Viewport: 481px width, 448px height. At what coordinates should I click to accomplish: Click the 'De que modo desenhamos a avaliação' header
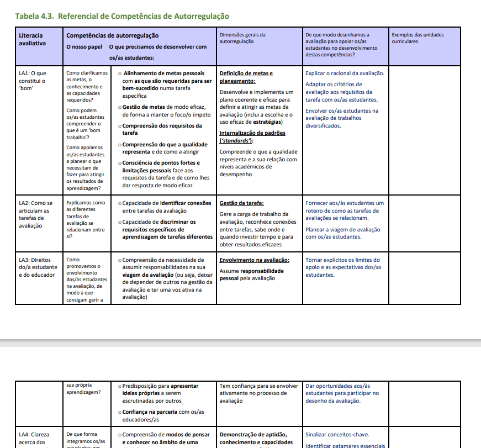(341, 45)
